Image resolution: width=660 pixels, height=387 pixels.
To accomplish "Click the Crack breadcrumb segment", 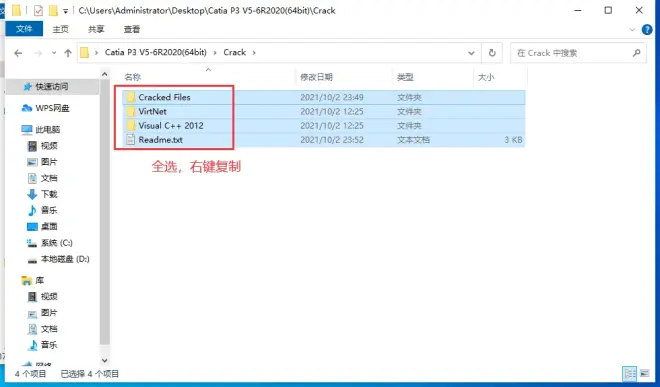I will [x=234, y=52].
